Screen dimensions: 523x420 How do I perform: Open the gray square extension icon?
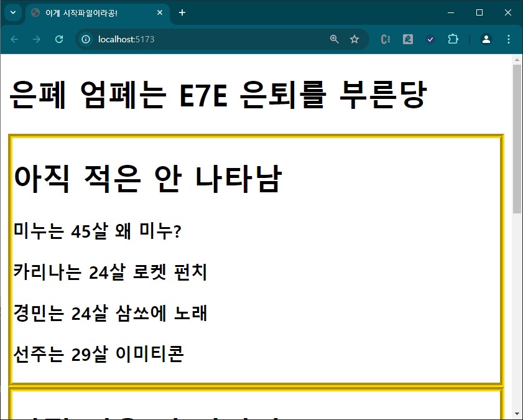coord(407,39)
